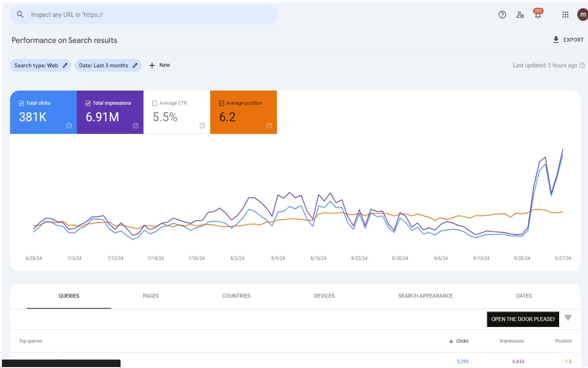Edit the Search type: Web filter
The height and width of the screenshot is (368, 588).
41,65
